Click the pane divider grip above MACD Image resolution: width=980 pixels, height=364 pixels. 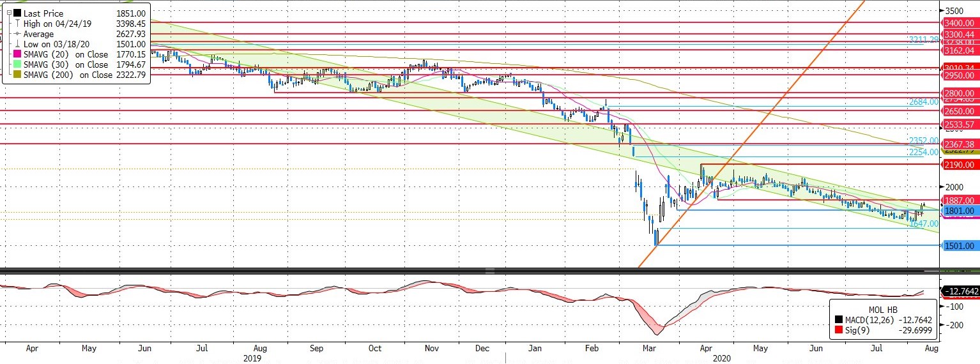click(x=490, y=271)
